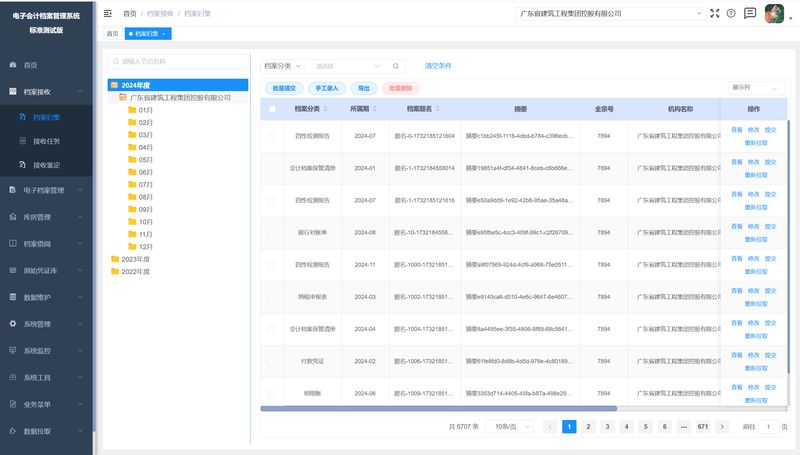Open the messages chat icon

pos(749,13)
